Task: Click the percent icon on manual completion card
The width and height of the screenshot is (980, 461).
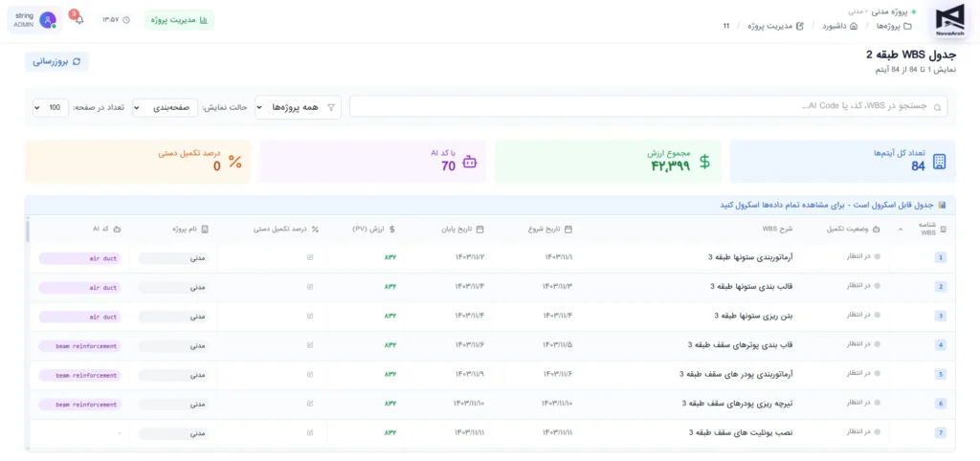Action: [234, 163]
